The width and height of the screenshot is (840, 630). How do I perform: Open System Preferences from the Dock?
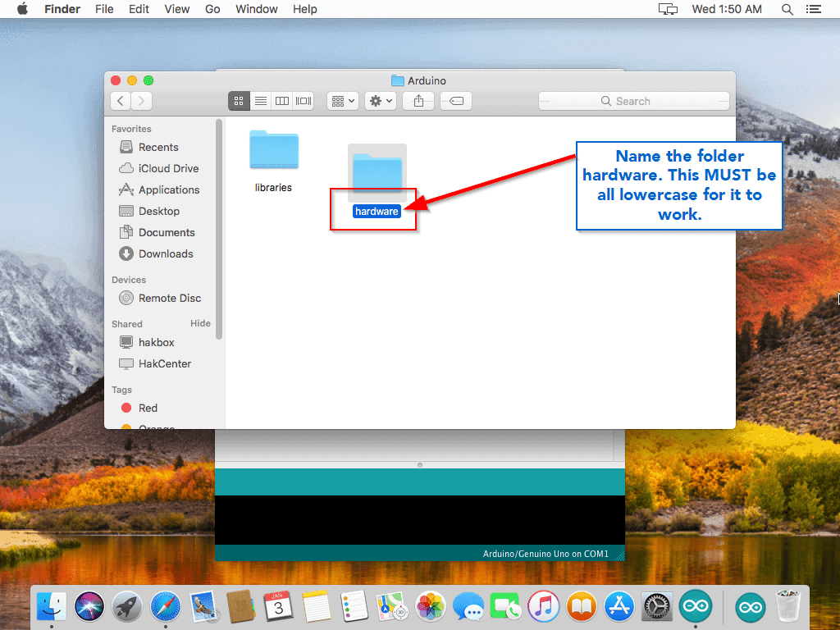coord(657,606)
